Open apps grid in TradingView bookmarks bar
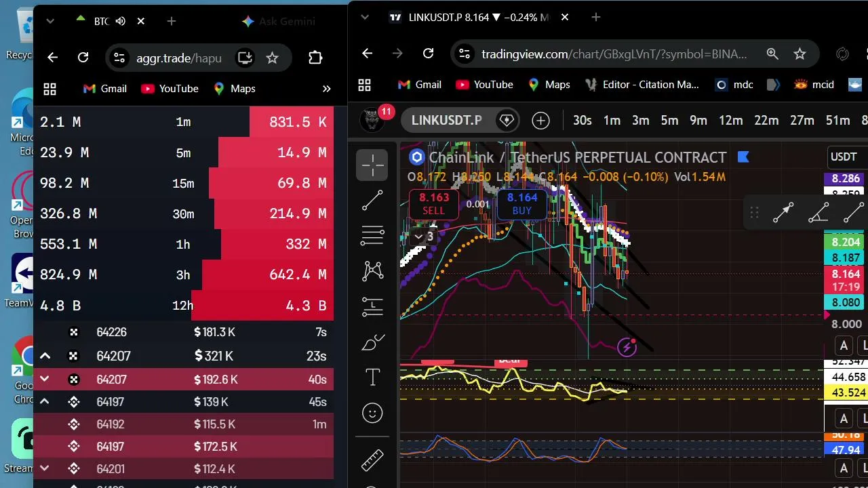The height and width of the screenshot is (488, 868). click(365, 85)
